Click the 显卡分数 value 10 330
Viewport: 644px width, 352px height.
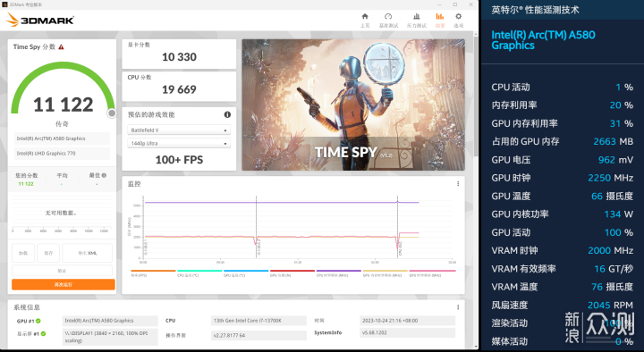tap(179, 57)
